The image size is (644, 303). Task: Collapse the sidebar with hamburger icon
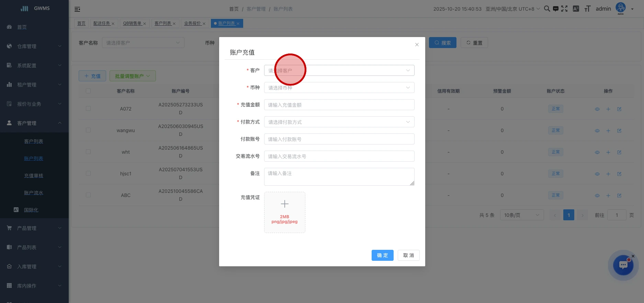pos(77,9)
